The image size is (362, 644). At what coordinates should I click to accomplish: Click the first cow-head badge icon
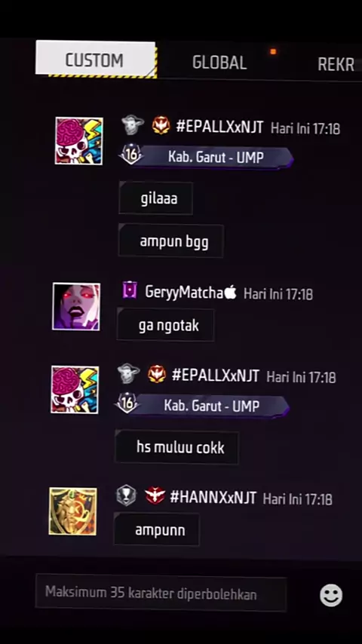pos(133,125)
